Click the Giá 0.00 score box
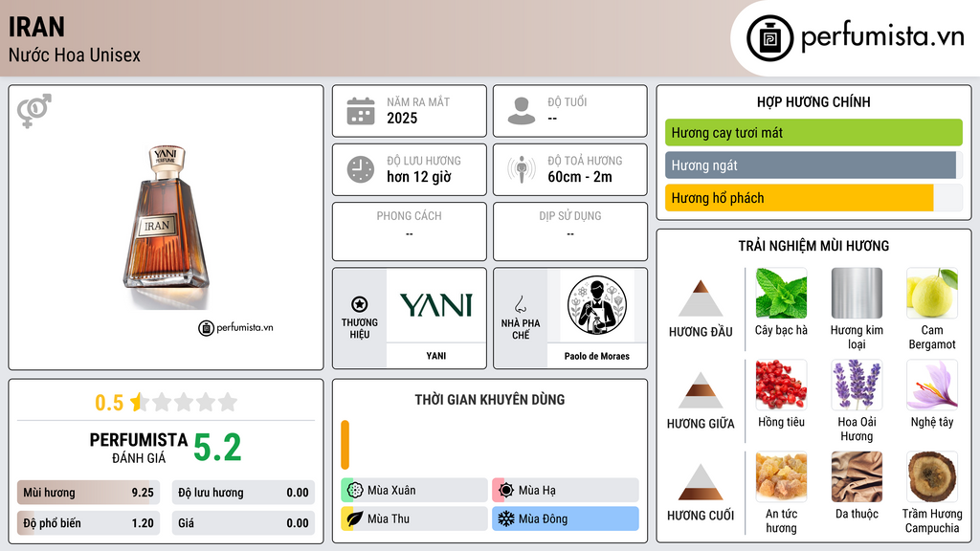The image size is (980, 551). (243, 523)
